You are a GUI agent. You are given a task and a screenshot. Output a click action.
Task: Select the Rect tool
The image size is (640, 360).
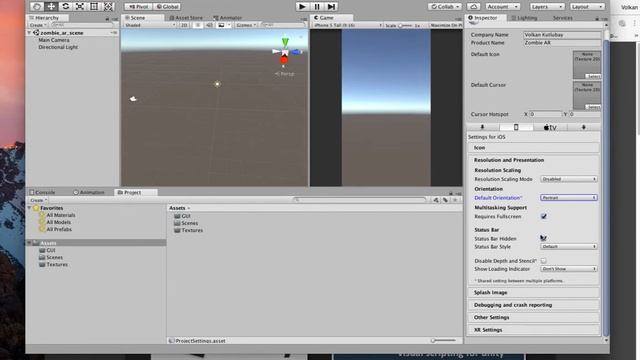point(94,7)
